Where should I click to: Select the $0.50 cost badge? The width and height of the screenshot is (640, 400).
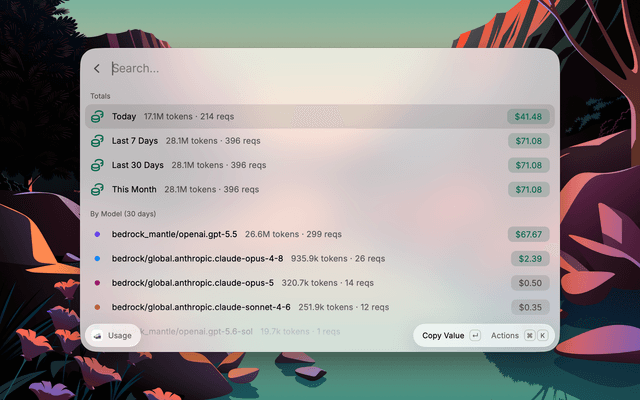pos(530,283)
